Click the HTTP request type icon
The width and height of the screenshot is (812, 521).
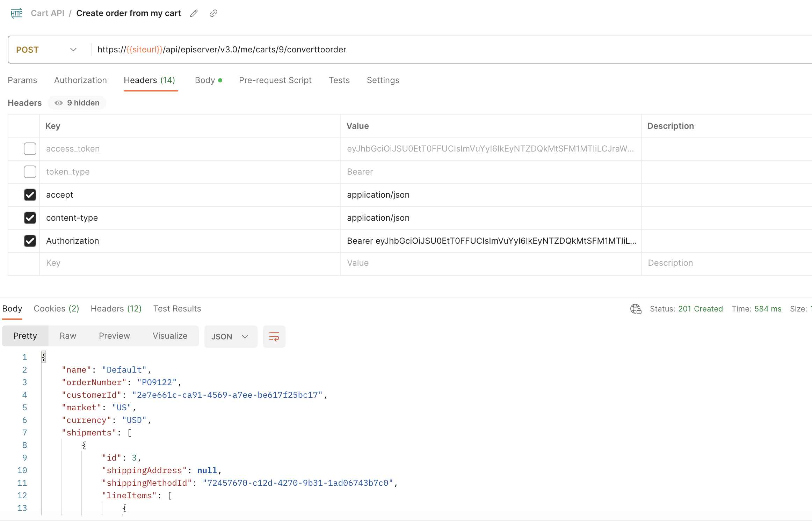tap(16, 13)
